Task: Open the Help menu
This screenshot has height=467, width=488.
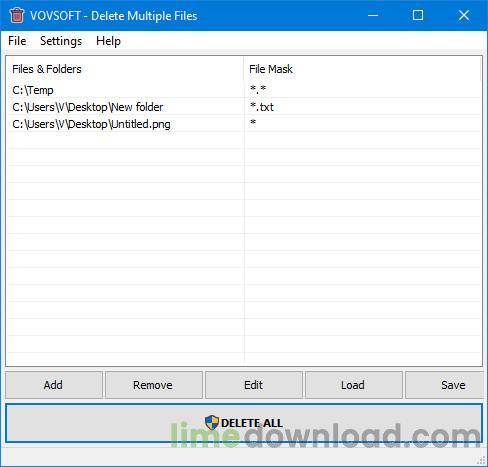Action: point(108,41)
